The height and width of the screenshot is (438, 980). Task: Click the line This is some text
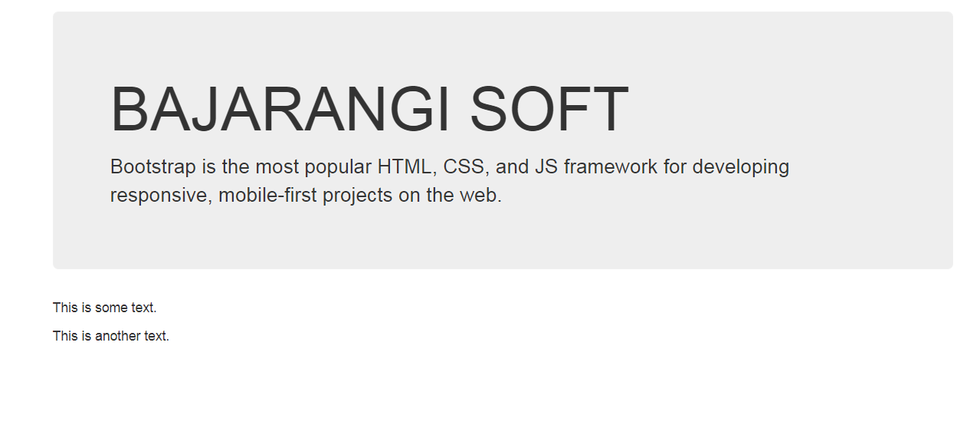(105, 308)
